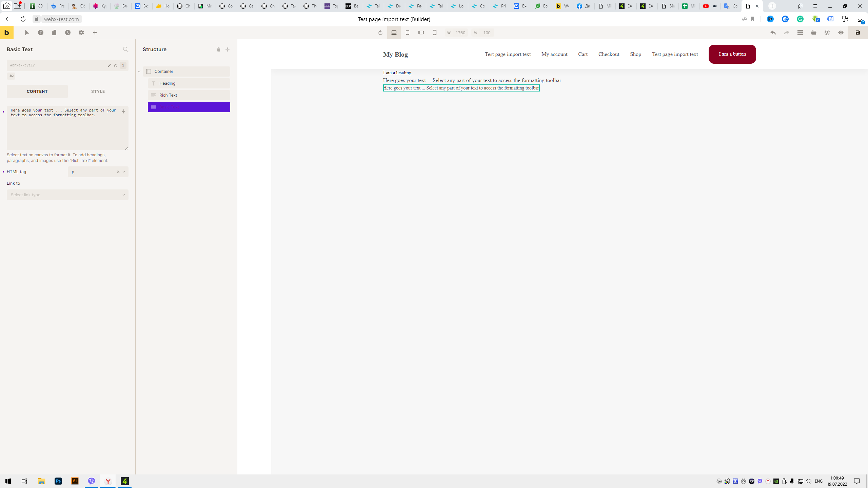
Task: Preview the page with the eye icon
Action: pos(841,33)
